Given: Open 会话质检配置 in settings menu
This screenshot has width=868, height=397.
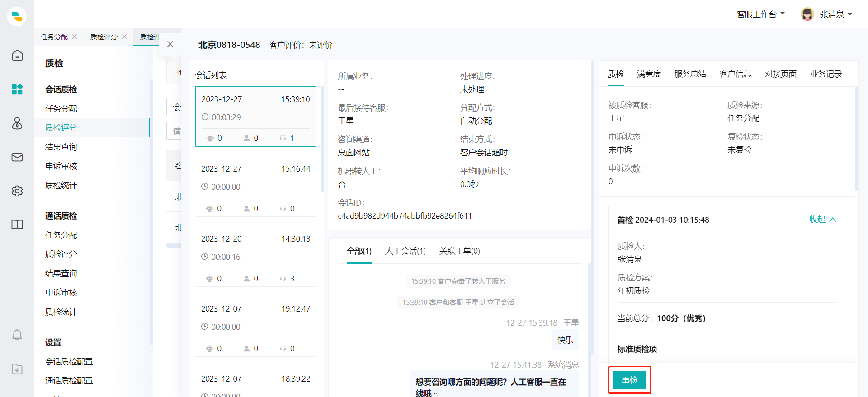Looking at the screenshot, I should [69, 362].
